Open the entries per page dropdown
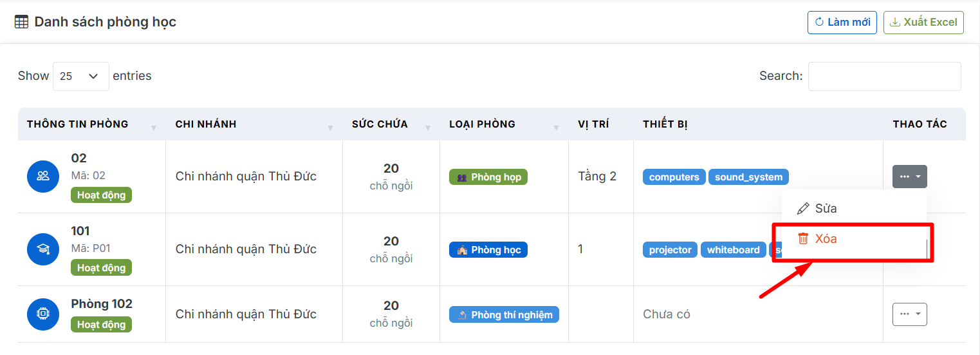 tap(80, 76)
